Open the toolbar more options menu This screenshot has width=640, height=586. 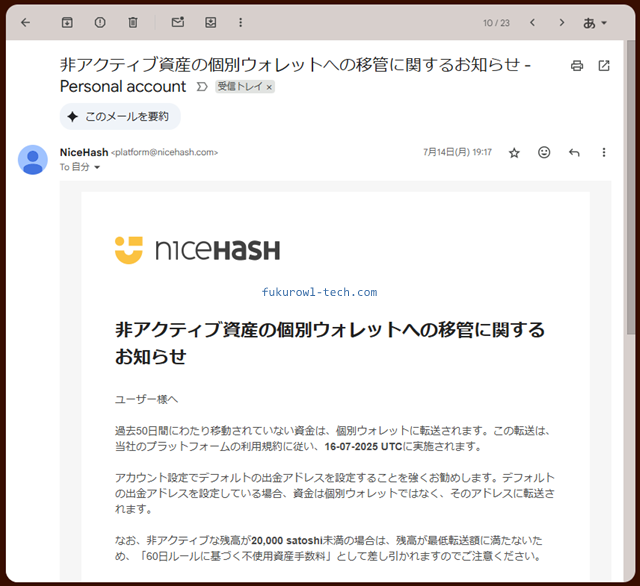(240, 22)
